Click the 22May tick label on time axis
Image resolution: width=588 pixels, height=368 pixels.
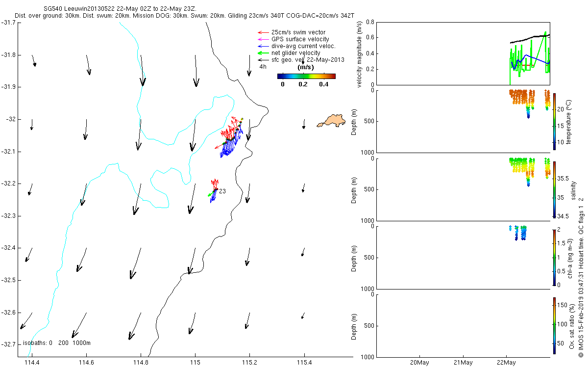click(x=506, y=363)
